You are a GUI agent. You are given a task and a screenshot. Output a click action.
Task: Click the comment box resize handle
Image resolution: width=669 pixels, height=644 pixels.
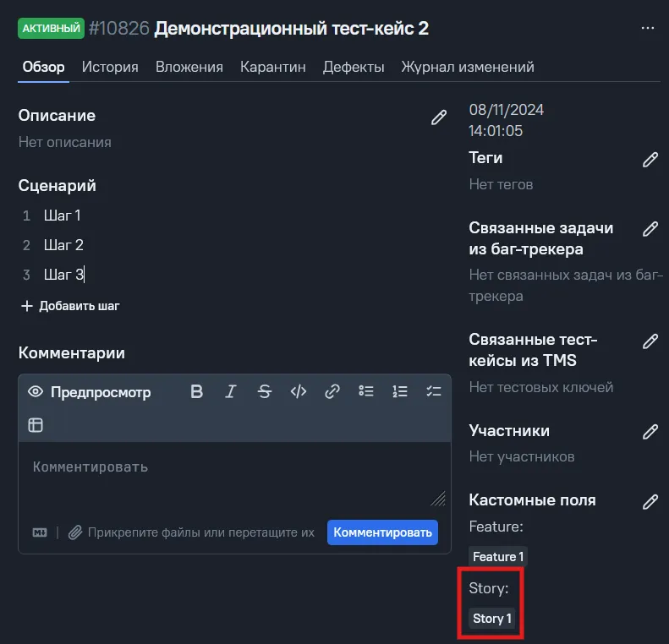point(438,499)
